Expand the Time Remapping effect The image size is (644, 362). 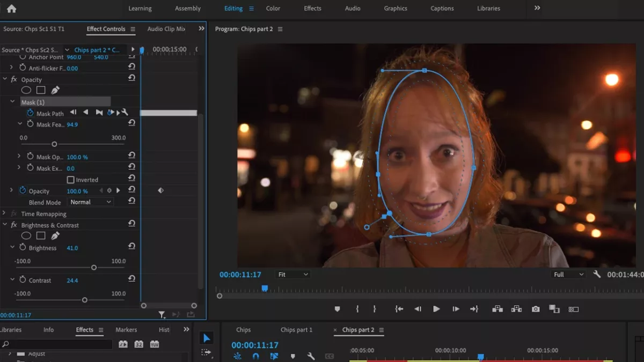point(5,213)
